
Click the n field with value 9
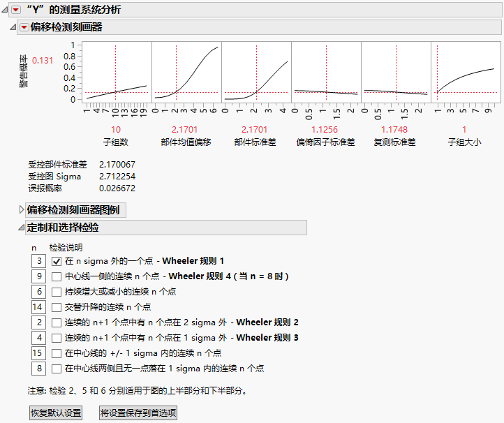tap(38, 276)
